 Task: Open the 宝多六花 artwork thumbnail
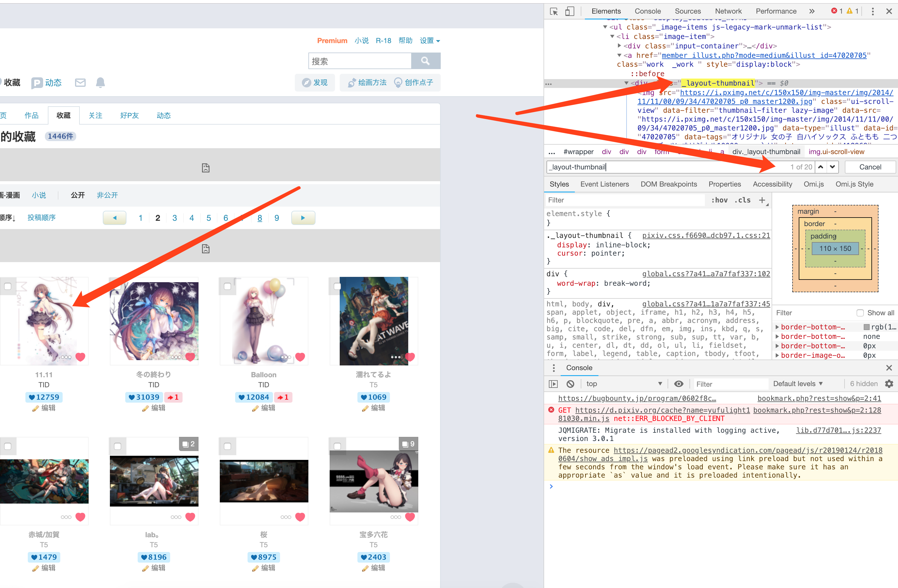tap(374, 481)
